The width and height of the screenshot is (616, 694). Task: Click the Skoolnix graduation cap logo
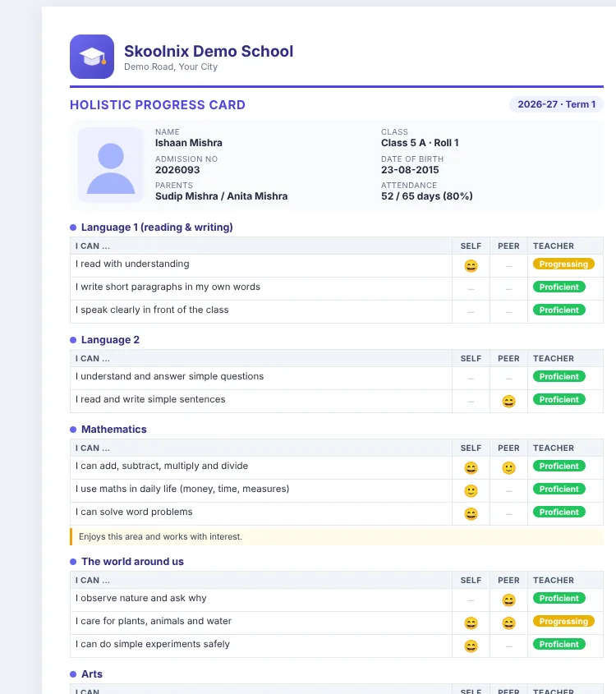[92, 57]
